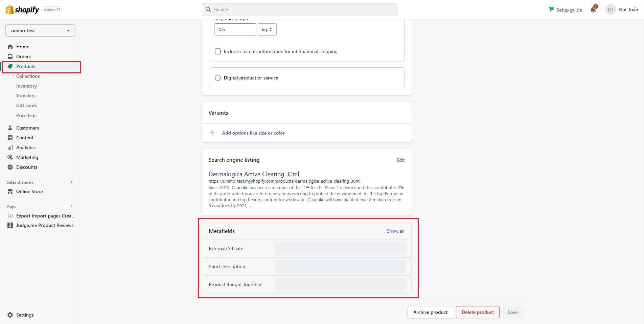
Task: Go to Inventory in sidebar
Action: pos(26,86)
